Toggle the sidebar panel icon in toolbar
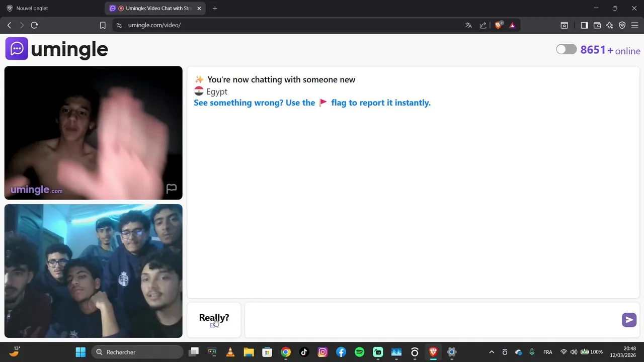This screenshot has height=362, width=644. tap(584, 25)
